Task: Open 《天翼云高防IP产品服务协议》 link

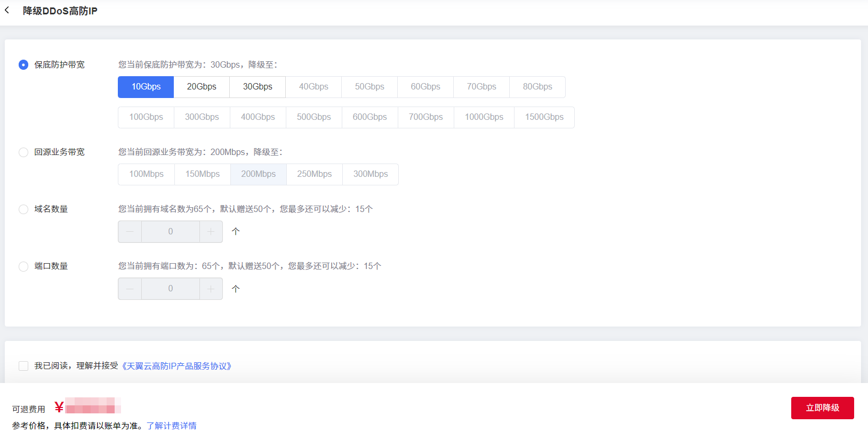Action: pyautogui.click(x=176, y=366)
